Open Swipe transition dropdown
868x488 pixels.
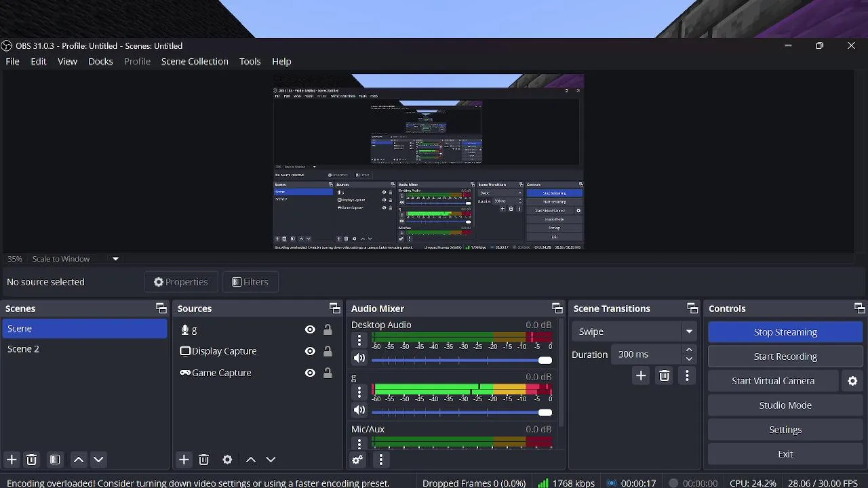(634, 331)
